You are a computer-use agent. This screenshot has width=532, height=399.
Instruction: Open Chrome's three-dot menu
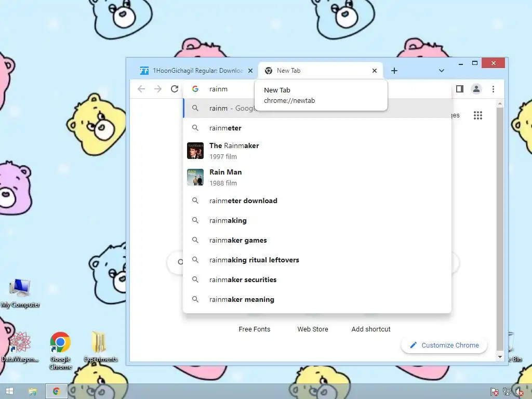(494, 89)
